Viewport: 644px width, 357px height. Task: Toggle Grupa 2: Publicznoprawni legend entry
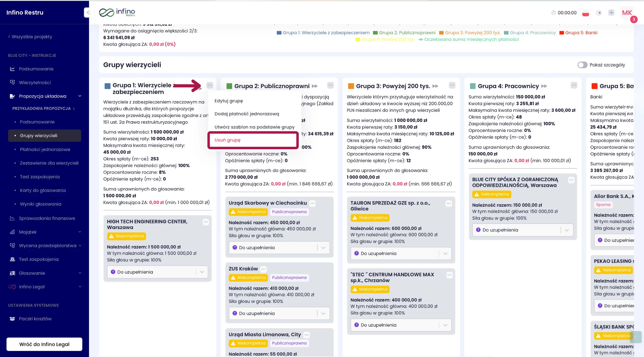(x=404, y=33)
